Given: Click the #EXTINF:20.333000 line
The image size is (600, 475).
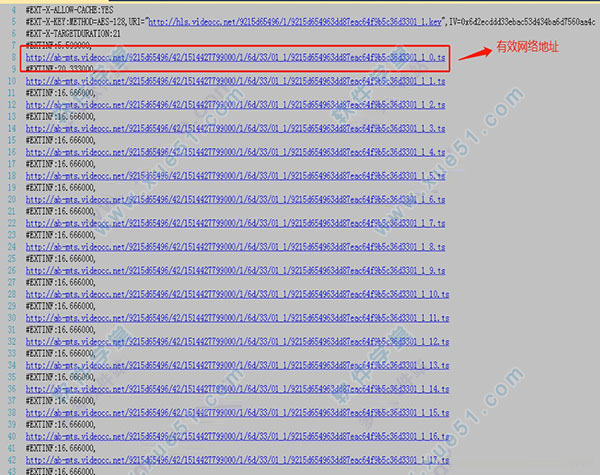Looking at the screenshot, I should click(x=61, y=69).
